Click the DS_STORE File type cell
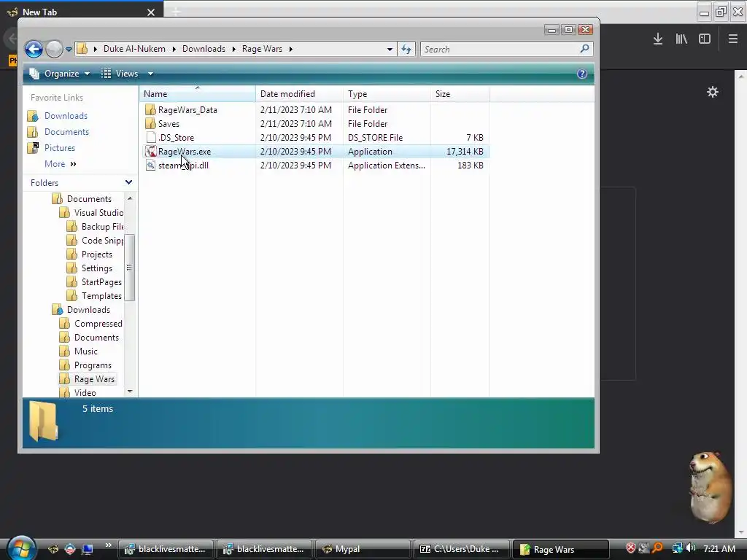The width and height of the screenshot is (747, 560). coord(376,138)
